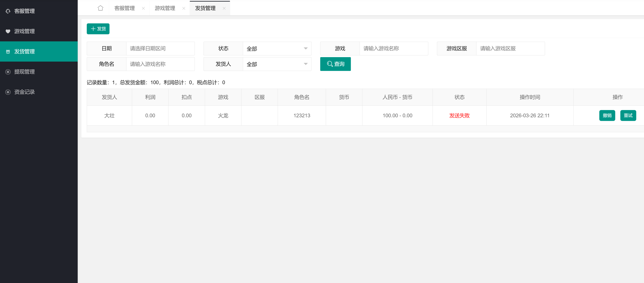Image resolution: width=644 pixels, height=283 pixels.
Task: Click the gift icon beside 发货管理
Action: coord(8,52)
